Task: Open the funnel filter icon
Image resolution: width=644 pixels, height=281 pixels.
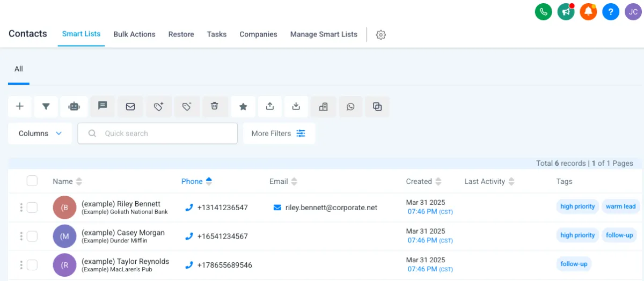Action: (46, 106)
